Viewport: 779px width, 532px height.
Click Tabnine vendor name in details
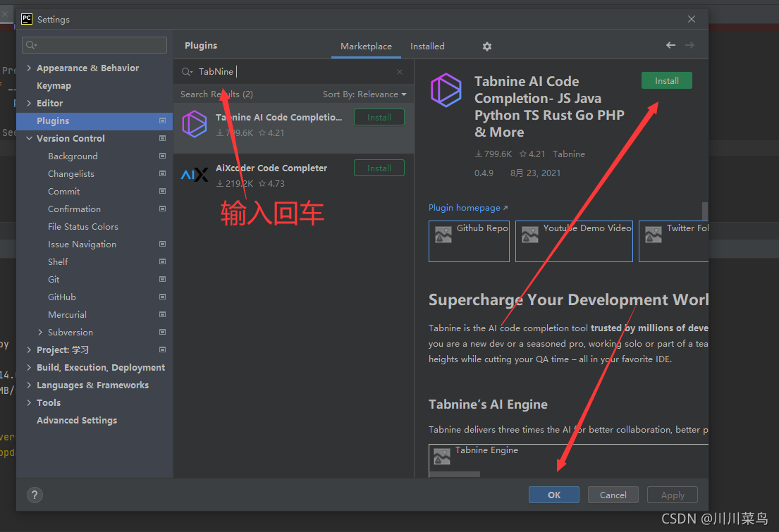(569, 154)
